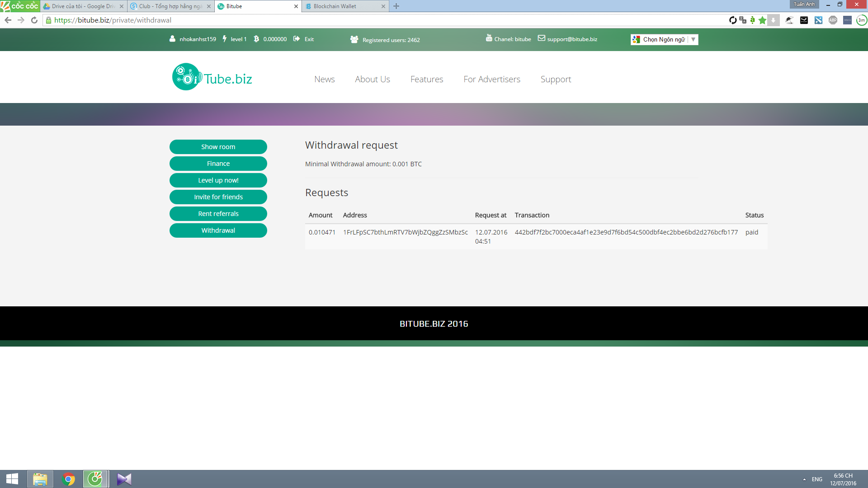Screen dimensions: 868x488
Task: Click the Adblock Plus extension icon
Action: tap(833, 20)
